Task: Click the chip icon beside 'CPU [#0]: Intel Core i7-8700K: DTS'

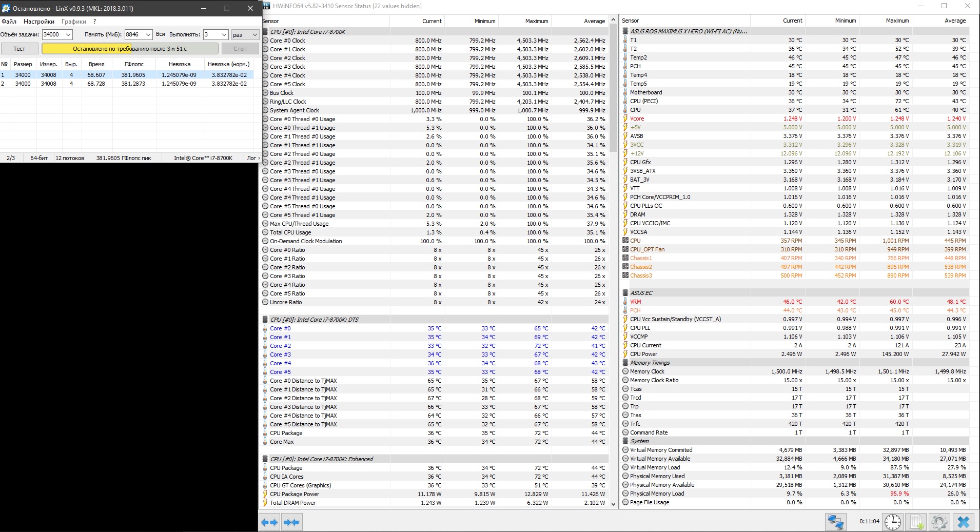Action: (x=265, y=320)
